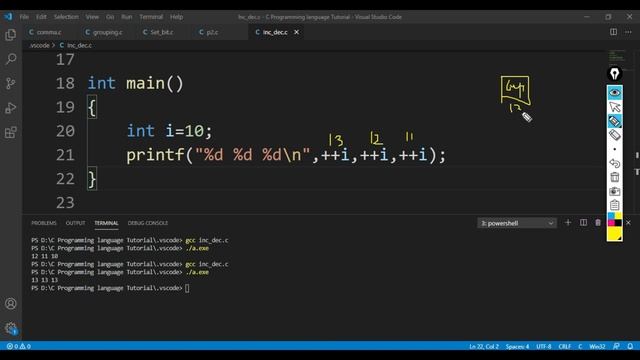
Task: Open the View menu
Action: point(92,17)
